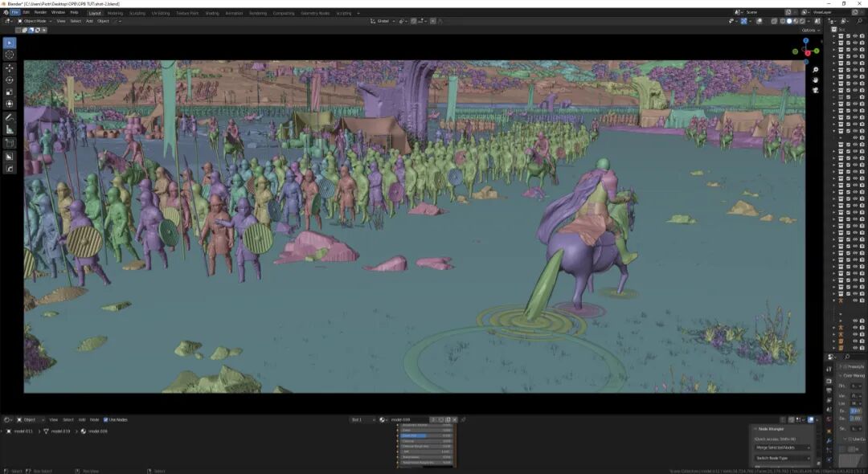Click the green Y axis gizmo
This screenshot has height=474, width=868.
click(x=817, y=51)
